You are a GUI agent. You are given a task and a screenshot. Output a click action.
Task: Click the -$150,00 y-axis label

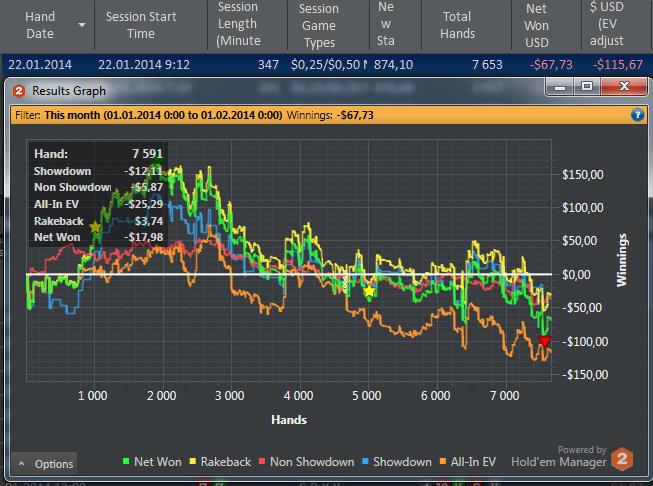coord(585,374)
